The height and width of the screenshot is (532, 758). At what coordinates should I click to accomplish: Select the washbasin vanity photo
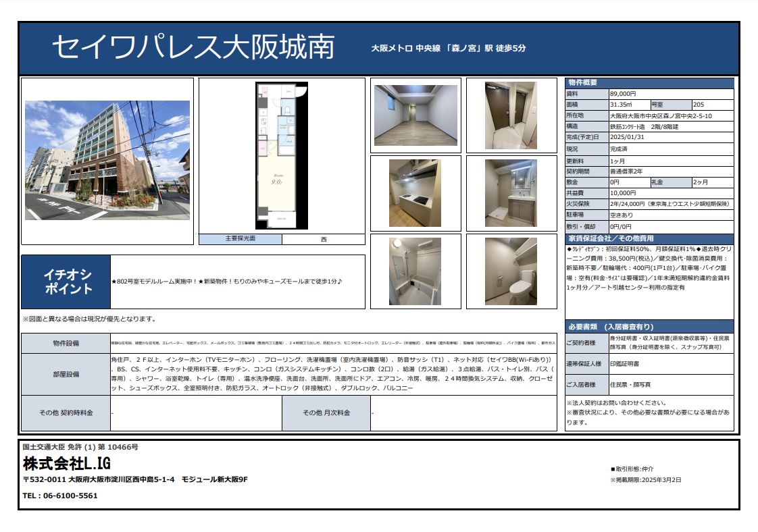pos(511,192)
